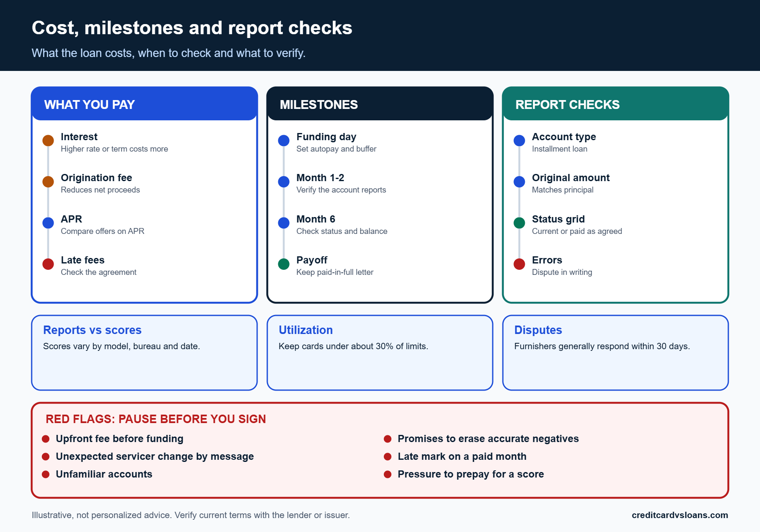Click the red dot beside Errors

(x=519, y=264)
